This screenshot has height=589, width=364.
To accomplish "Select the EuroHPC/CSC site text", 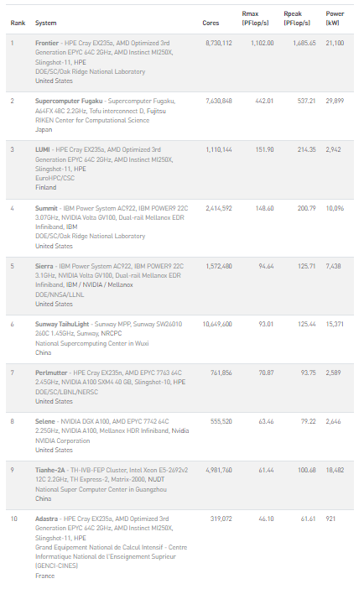I will [x=55, y=178].
